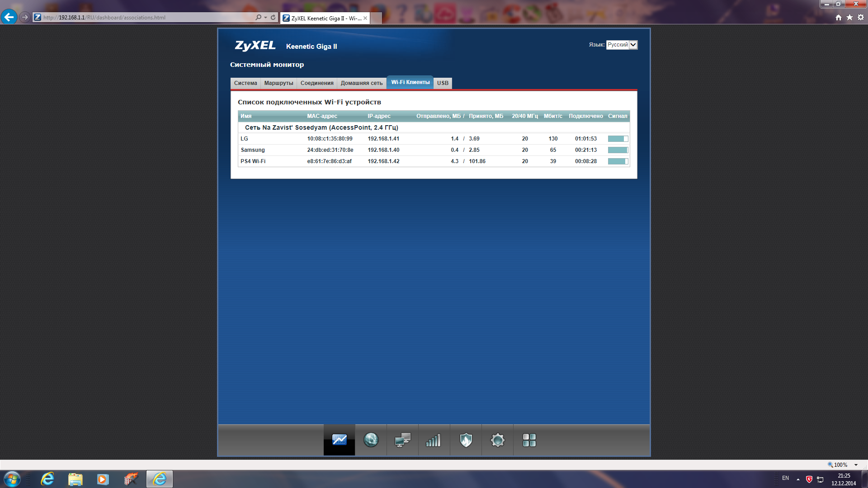This screenshot has width=868, height=488.
Task: Switch to the Система tab
Action: pyautogui.click(x=245, y=83)
